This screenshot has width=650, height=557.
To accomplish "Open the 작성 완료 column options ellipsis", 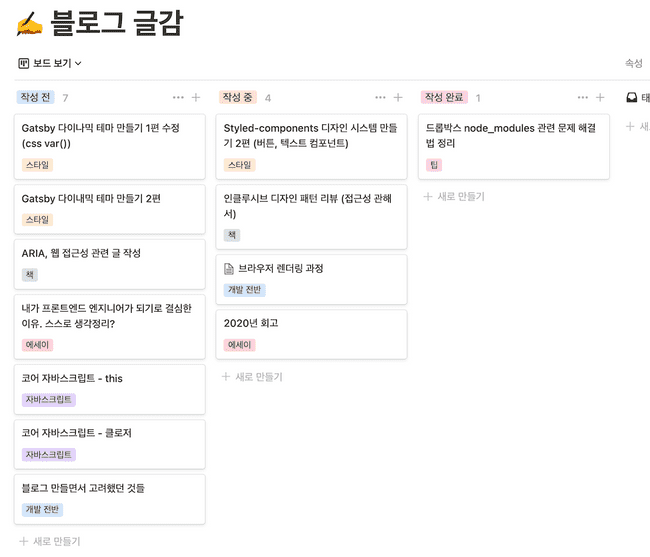I will point(582,97).
